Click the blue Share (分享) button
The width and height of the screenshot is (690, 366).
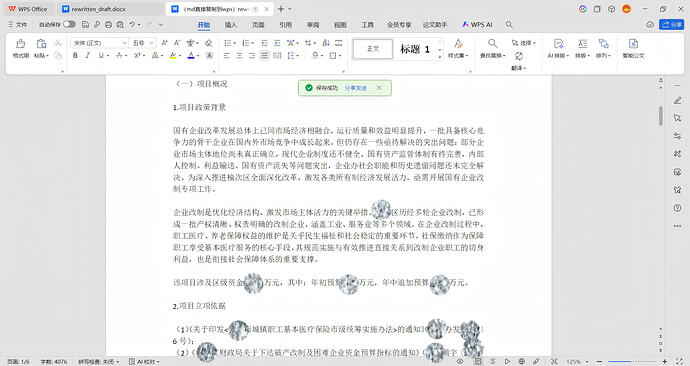(x=672, y=25)
